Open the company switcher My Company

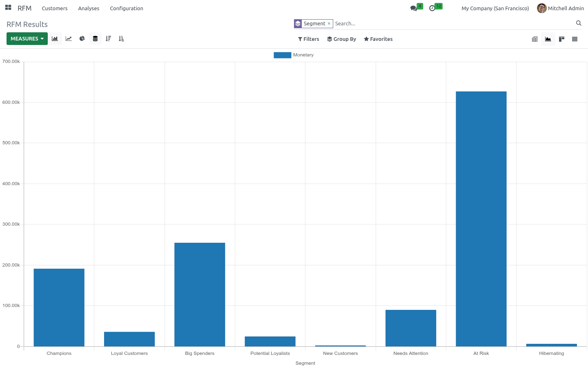coord(495,8)
